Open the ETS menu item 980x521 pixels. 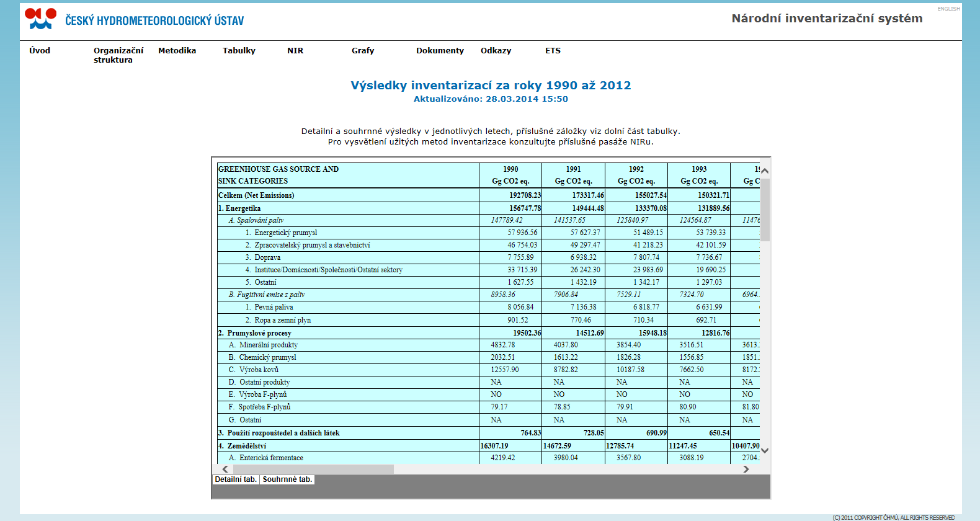[x=553, y=51]
